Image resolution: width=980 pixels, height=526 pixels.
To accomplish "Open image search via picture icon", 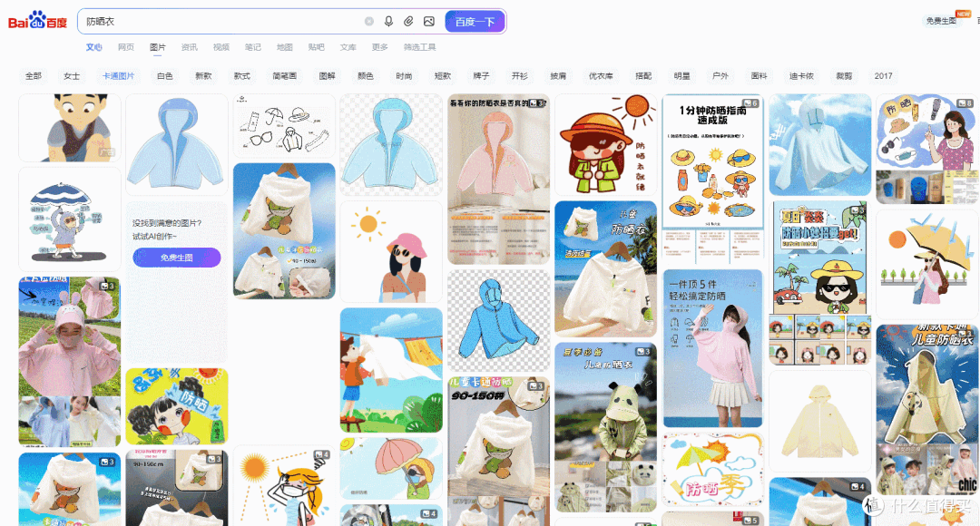I will click(428, 21).
